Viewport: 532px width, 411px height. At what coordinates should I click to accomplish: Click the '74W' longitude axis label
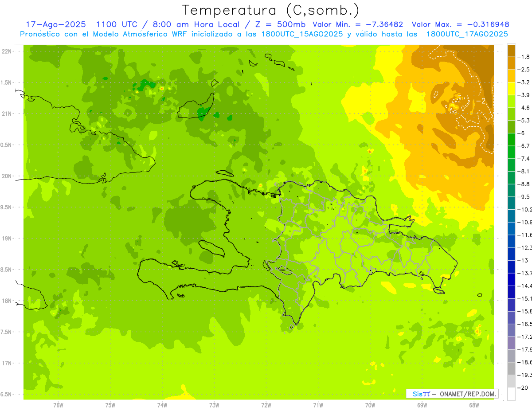(162, 405)
